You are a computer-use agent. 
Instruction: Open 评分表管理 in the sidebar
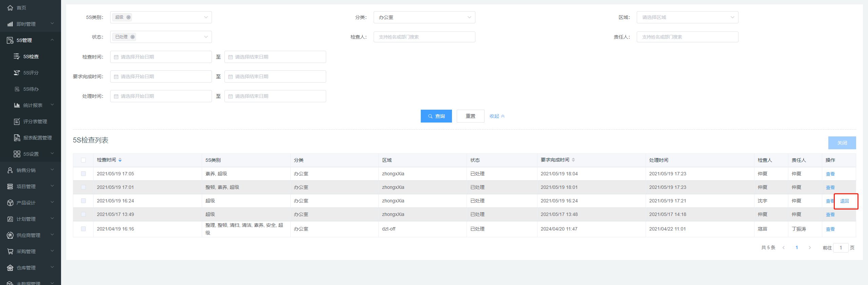(x=35, y=122)
